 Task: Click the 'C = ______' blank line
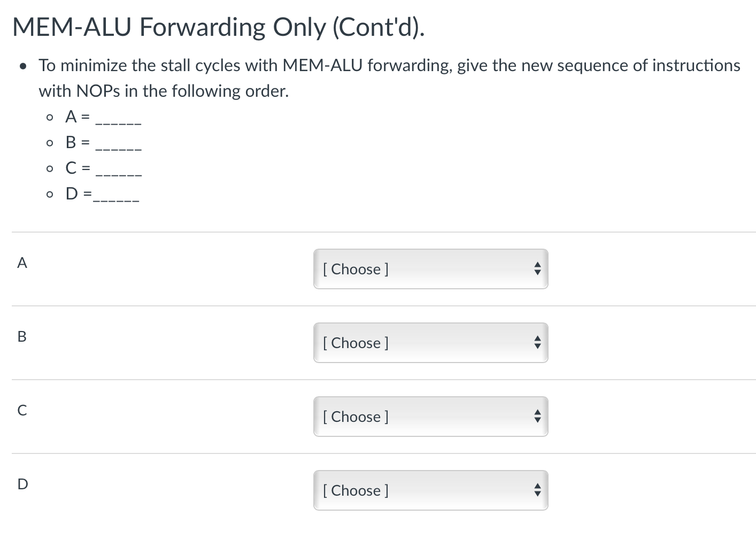pos(103,168)
